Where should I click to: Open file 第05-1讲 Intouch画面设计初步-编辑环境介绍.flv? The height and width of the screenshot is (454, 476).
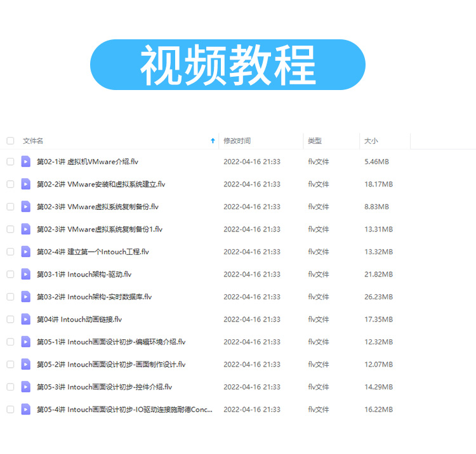(111, 342)
